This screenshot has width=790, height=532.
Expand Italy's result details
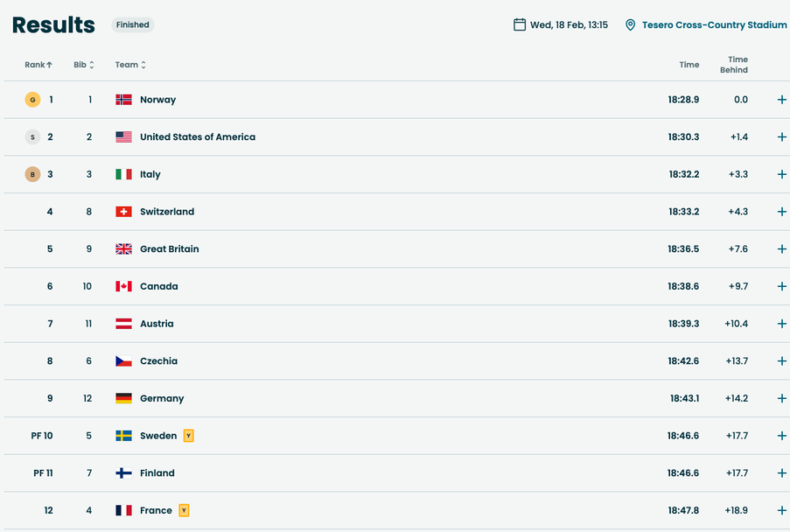pos(782,174)
